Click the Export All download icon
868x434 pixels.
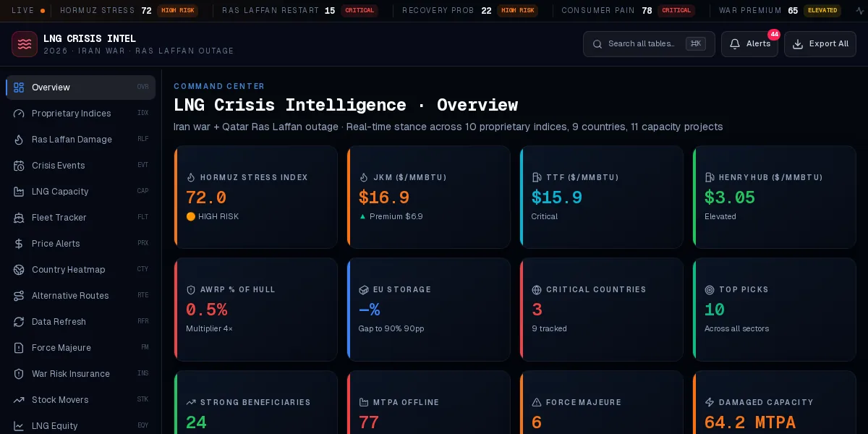pos(798,44)
